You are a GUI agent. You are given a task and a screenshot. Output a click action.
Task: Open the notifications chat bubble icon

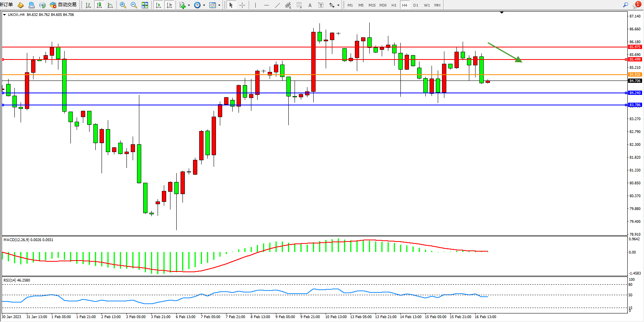click(x=636, y=5)
